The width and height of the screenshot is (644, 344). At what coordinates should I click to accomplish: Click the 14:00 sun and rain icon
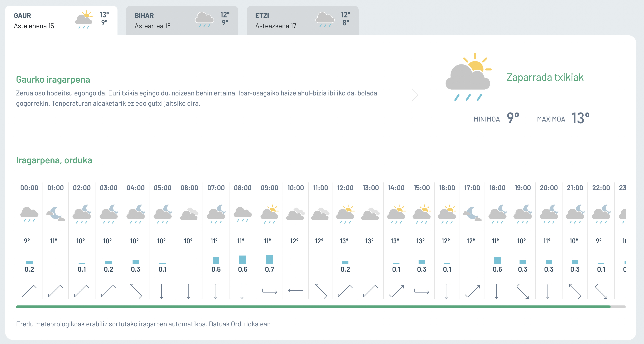[x=396, y=214]
